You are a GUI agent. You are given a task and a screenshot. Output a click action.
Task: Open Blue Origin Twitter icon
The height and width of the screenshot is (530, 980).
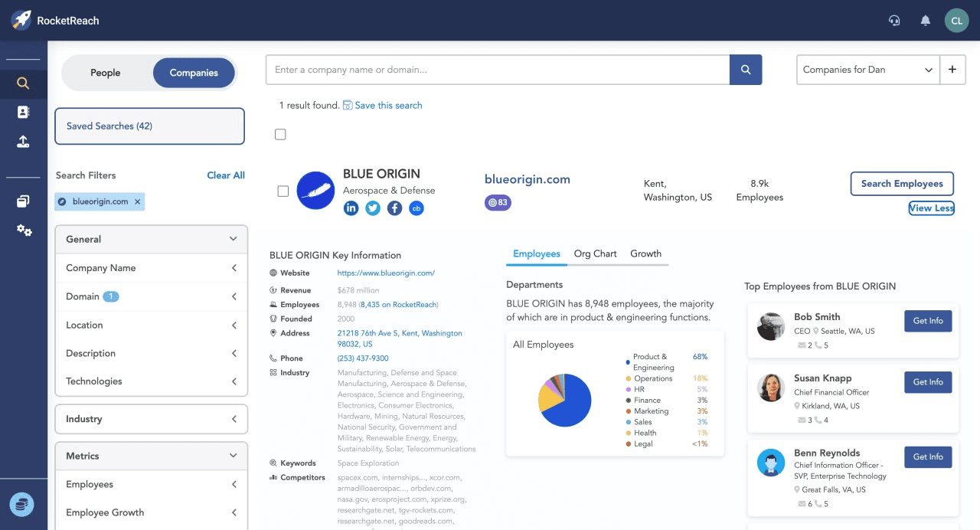(x=373, y=208)
